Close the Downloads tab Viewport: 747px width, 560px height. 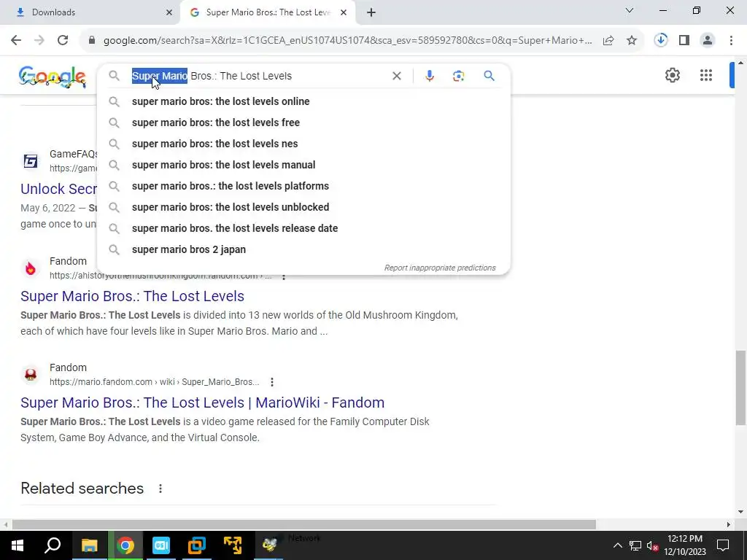(169, 12)
